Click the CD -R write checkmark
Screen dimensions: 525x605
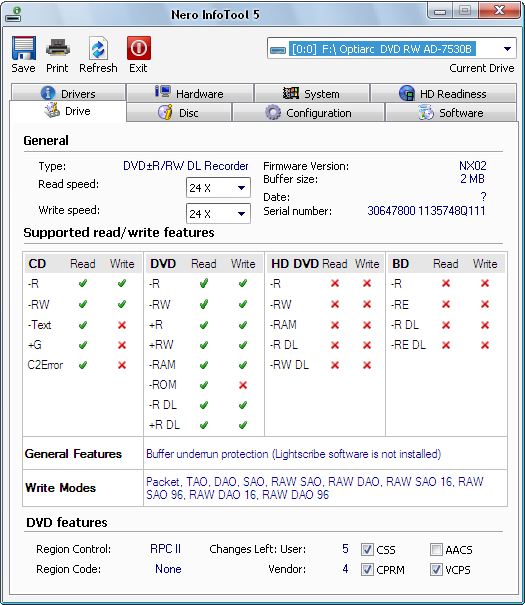click(x=122, y=284)
